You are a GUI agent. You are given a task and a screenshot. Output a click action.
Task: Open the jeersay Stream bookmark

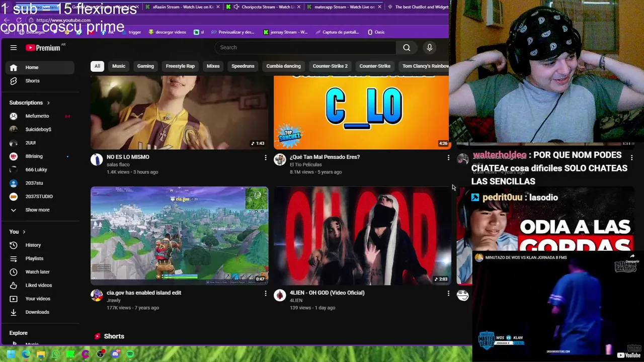pyautogui.click(x=285, y=32)
